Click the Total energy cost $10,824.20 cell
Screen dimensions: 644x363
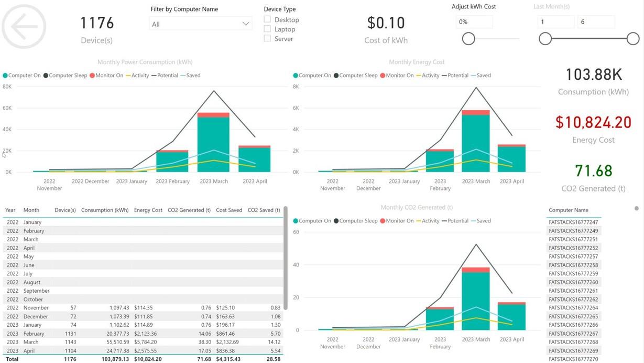click(148, 359)
